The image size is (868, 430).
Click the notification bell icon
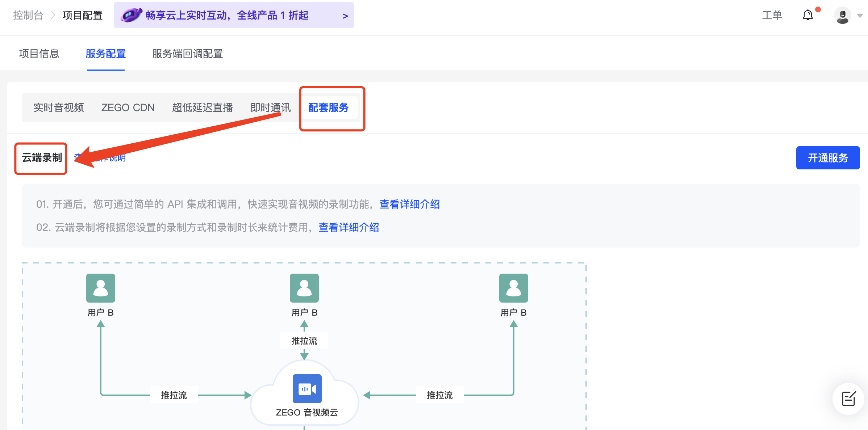point(808,15)
